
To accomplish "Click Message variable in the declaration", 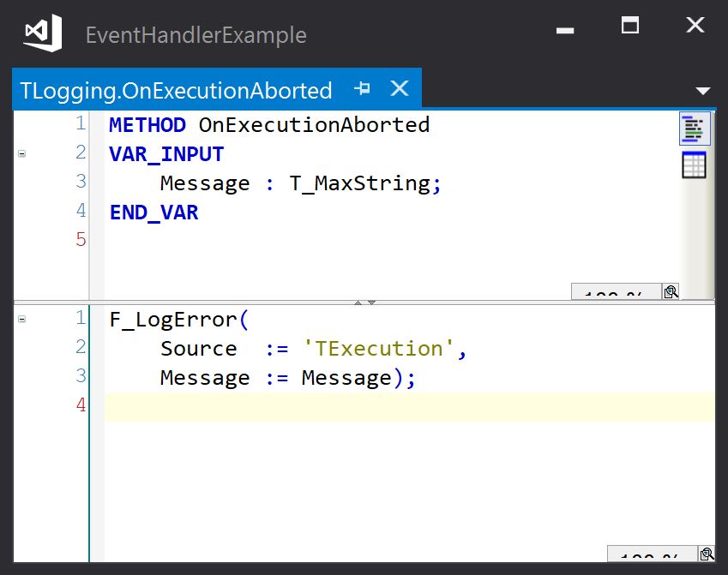I will [205, 183].
